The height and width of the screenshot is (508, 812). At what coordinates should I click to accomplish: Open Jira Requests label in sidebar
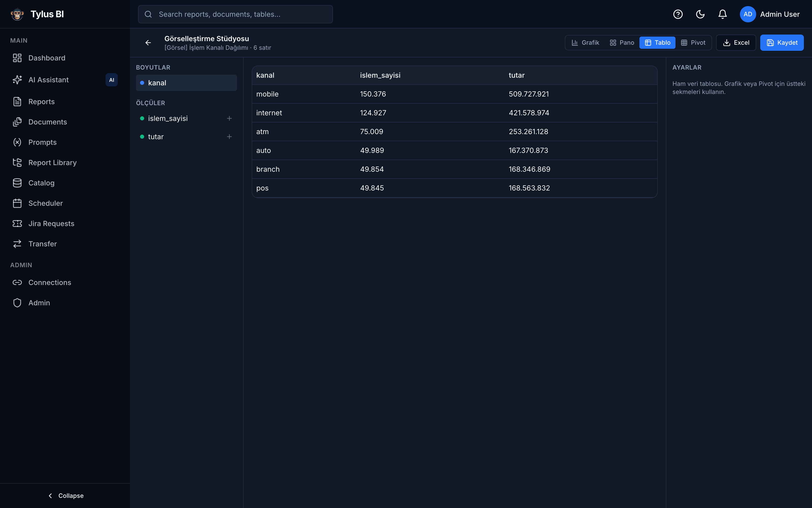51,224
